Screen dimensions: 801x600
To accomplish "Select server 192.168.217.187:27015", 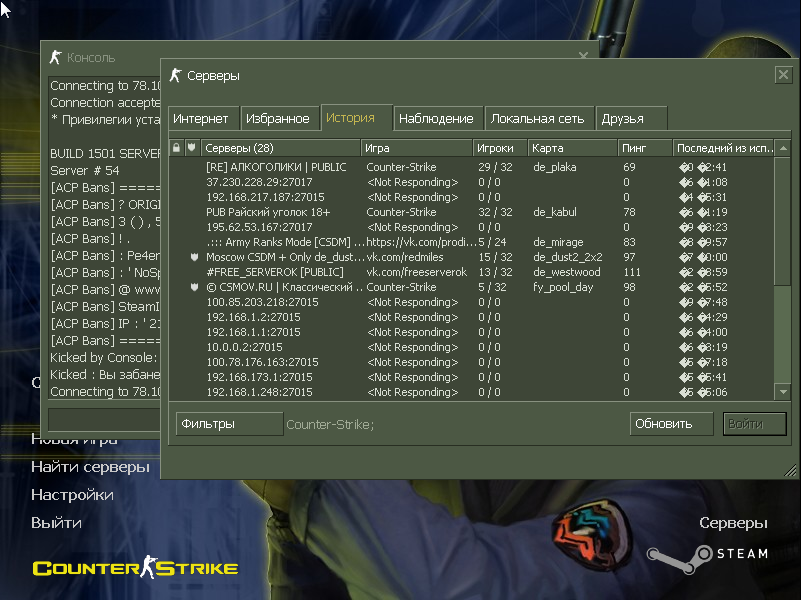I will [472, 197].
